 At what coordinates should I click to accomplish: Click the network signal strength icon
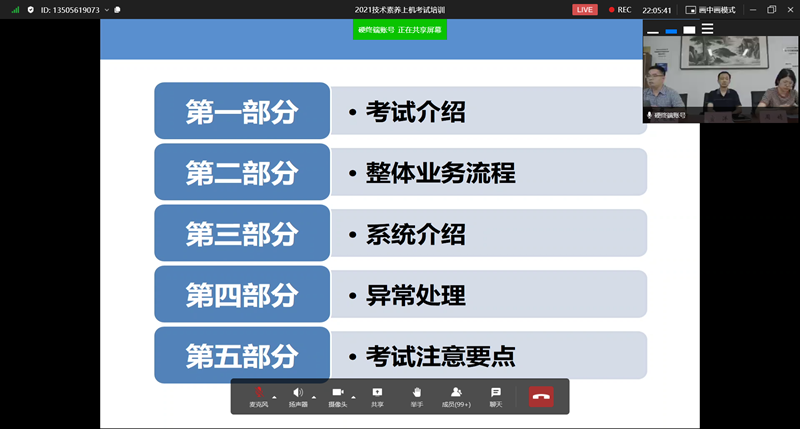[x=15, y=9]
